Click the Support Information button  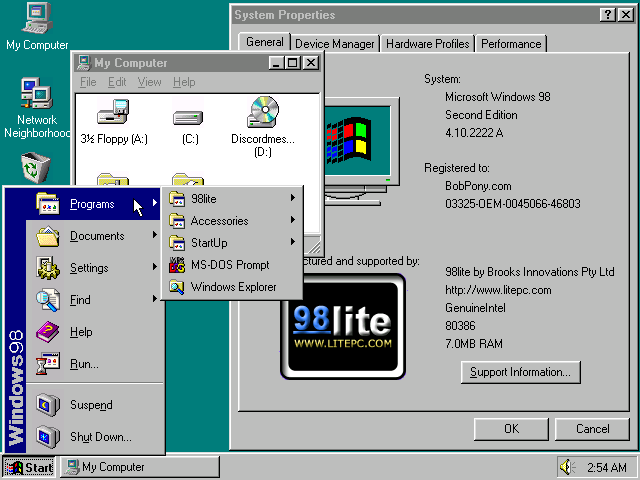pos(520,372)
